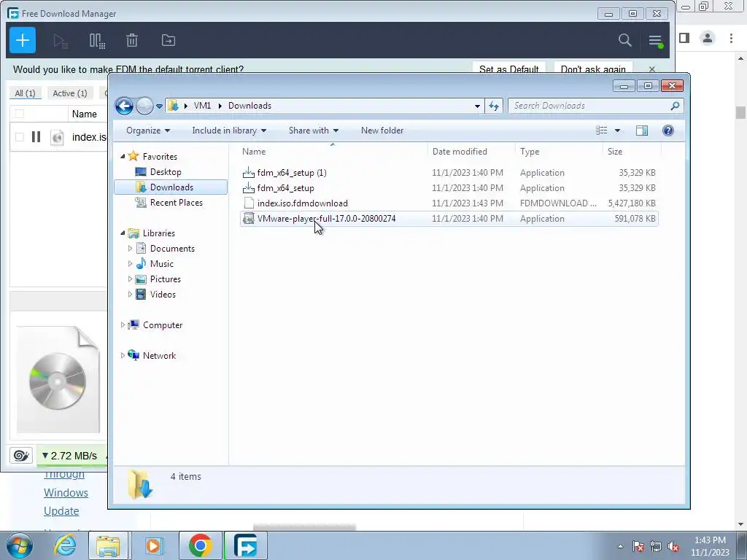747x560 pixels.
Task: Add a new download in Free Download Manager
Action: coord(23,41)
